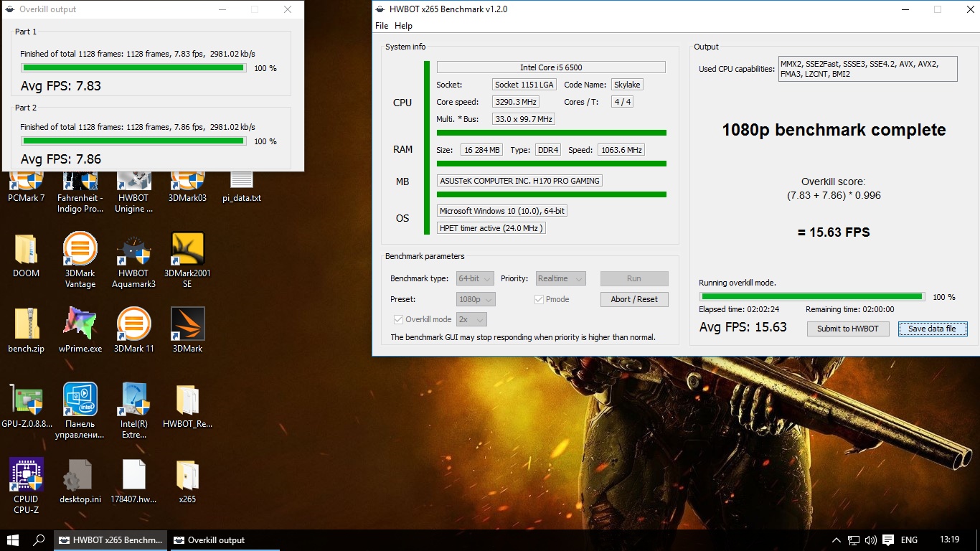Select the Панель управления Intel icon
This screenshot has height=551, width=980.
(80, 410)
